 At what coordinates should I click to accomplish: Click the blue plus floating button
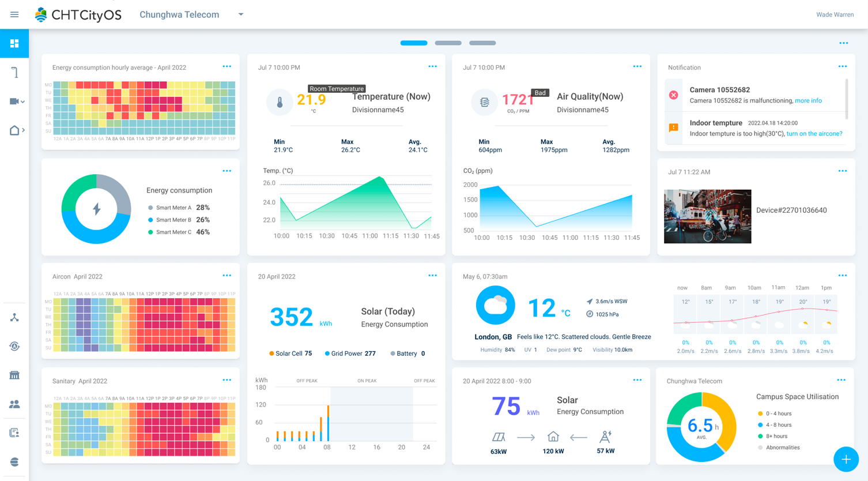point(846,459)
